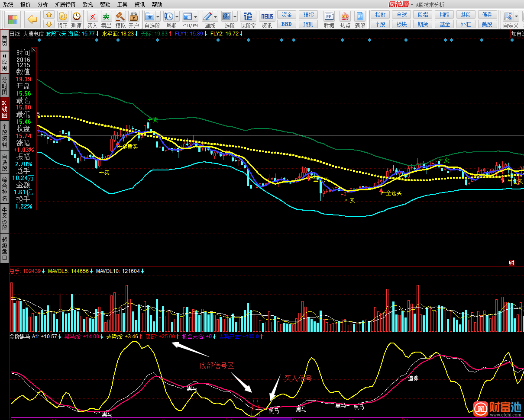Open the 画线 drawing tool dropdown arrow
The width and height of the screenshot is (524, 420).
[x=216, y=17]
